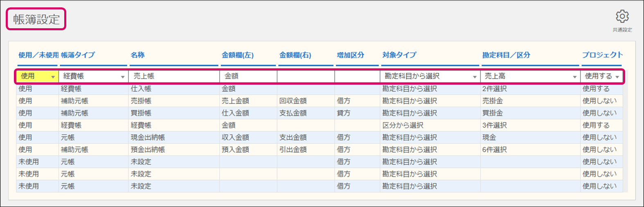Click the 名称 column header

click(x=138, y=55)
